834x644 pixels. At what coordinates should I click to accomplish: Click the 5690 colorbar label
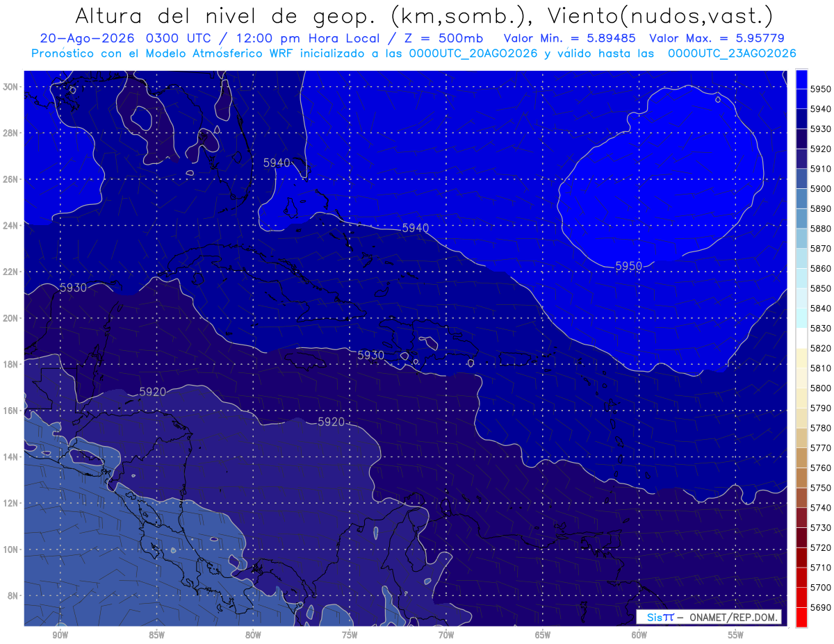[x=821, y=607]
